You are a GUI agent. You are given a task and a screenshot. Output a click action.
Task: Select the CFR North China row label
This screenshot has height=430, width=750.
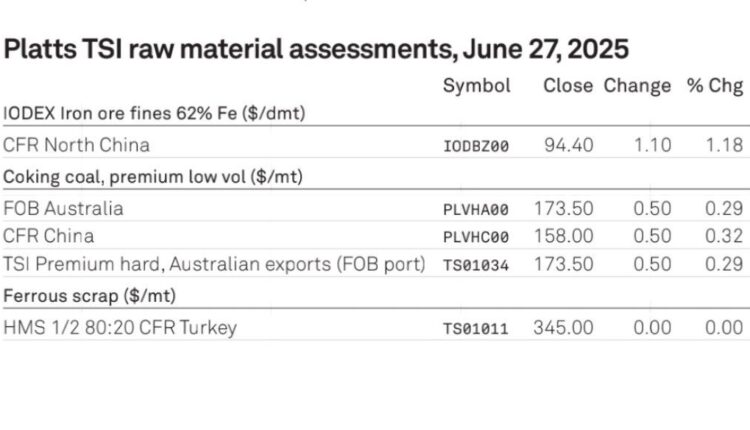pyautogui.click(x=77, y=145)
